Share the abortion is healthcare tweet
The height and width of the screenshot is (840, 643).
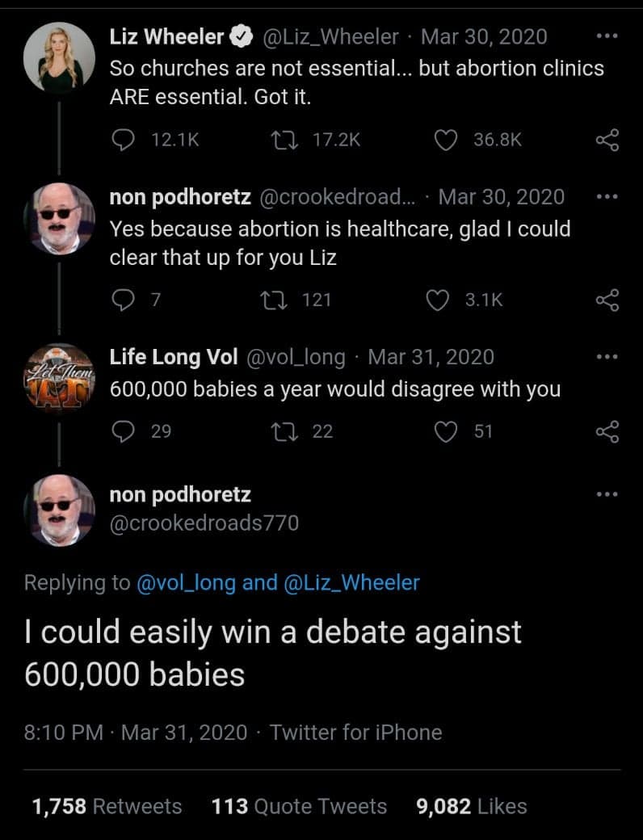[x=607, y=300]
